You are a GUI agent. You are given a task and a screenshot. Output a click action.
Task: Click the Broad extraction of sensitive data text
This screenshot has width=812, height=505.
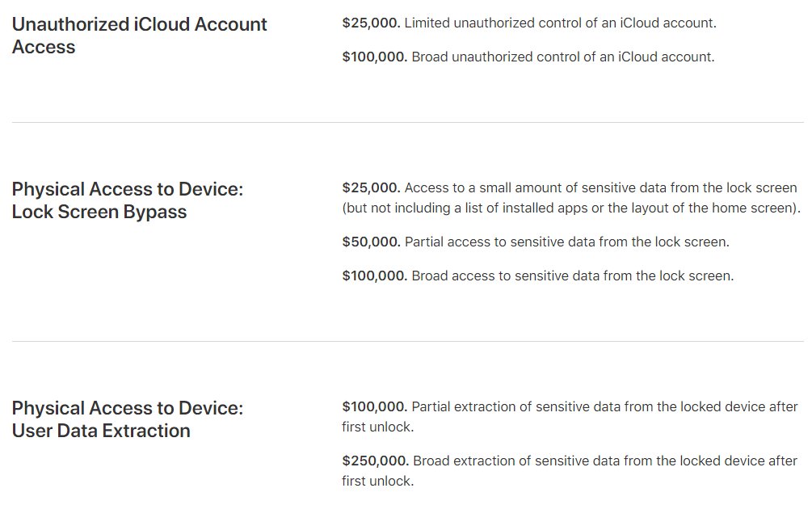(x=570, y=471)
